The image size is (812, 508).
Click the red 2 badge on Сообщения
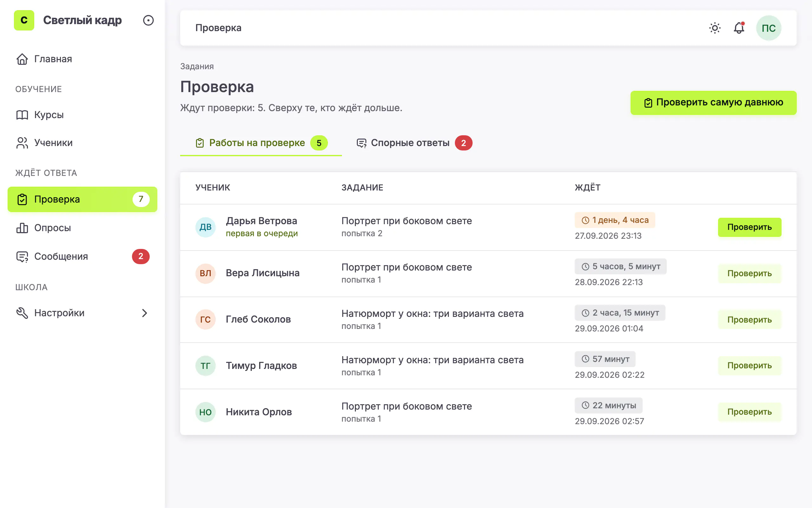[x=141, y=256]
